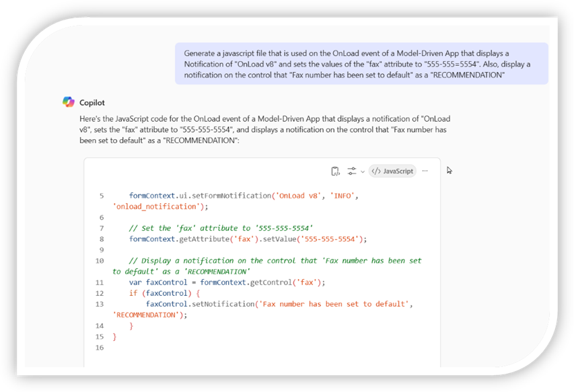This screenshot has width=574, height=392.
Task: Click line number 11 in code
Action: 100,282
